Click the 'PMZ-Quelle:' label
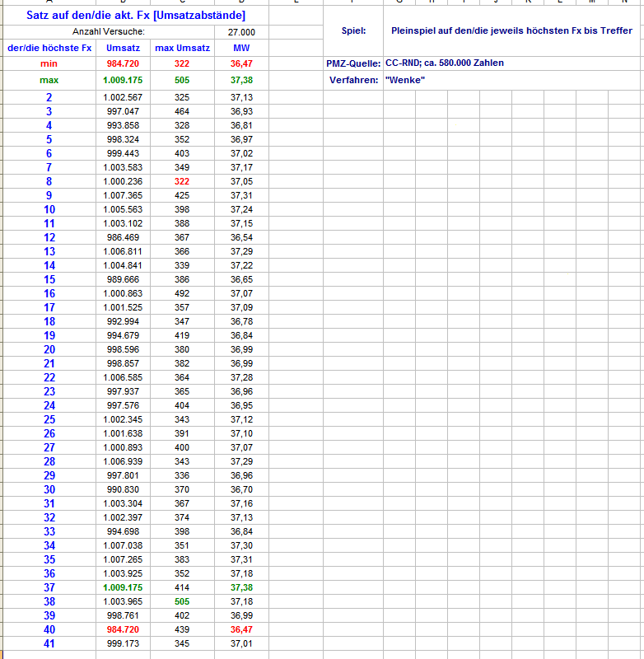Image resolution: width=644 pixels, height=659 pixels. pyautogui.click(x=353, y=63)
